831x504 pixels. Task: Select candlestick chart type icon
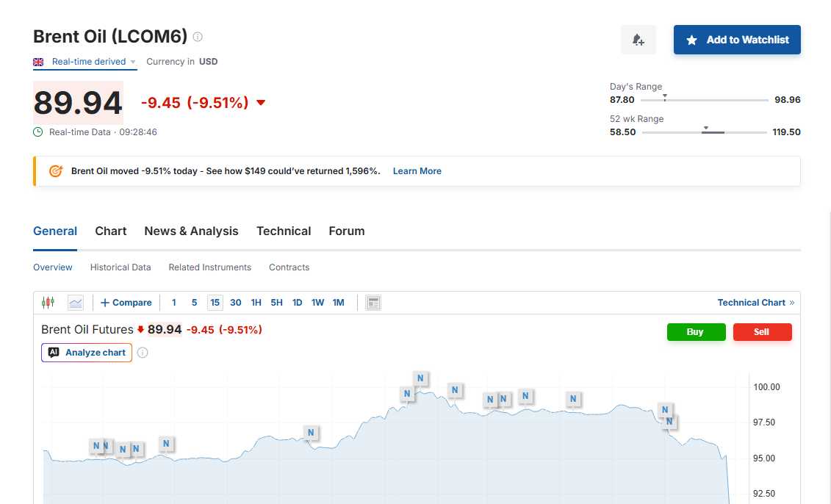click(48, 303)
